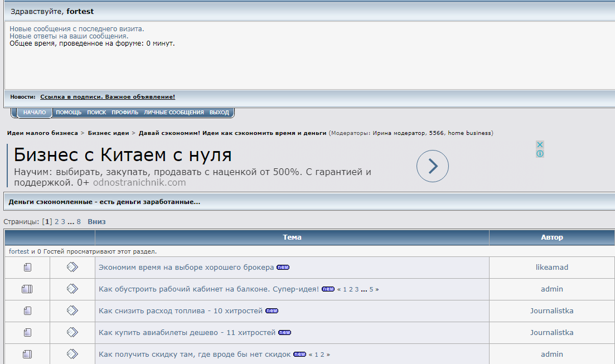This screenshot has width=615, height=364.
Task: Click topic status icon for fuel consumption thread
Action: (27, 311)
